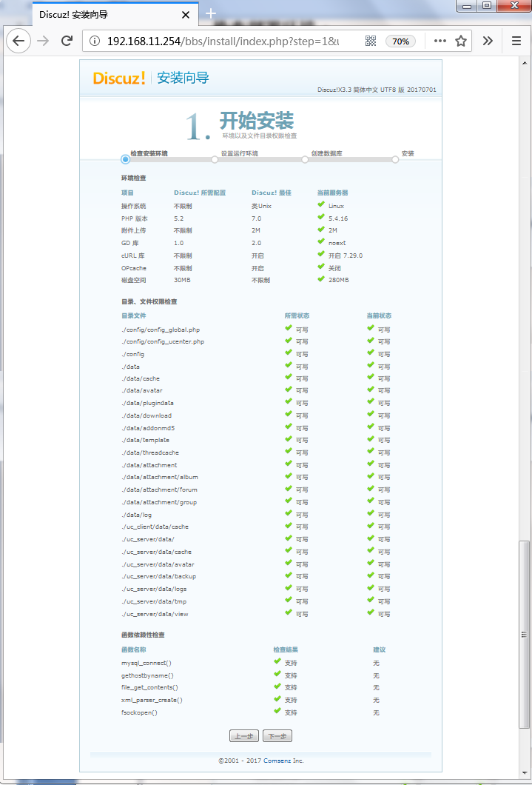Viewport: 532px width, 785px height.
Task: Click ./data/download directory text
Action: [x=146, y=415]
